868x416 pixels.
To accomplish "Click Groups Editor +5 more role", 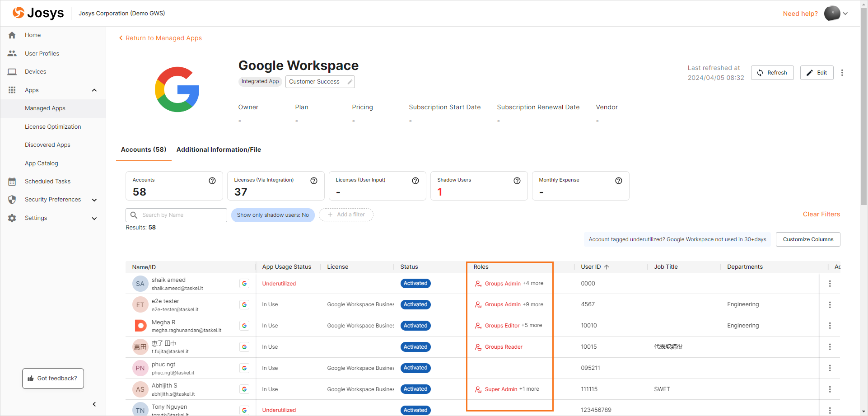I will [x=509, y=326].
